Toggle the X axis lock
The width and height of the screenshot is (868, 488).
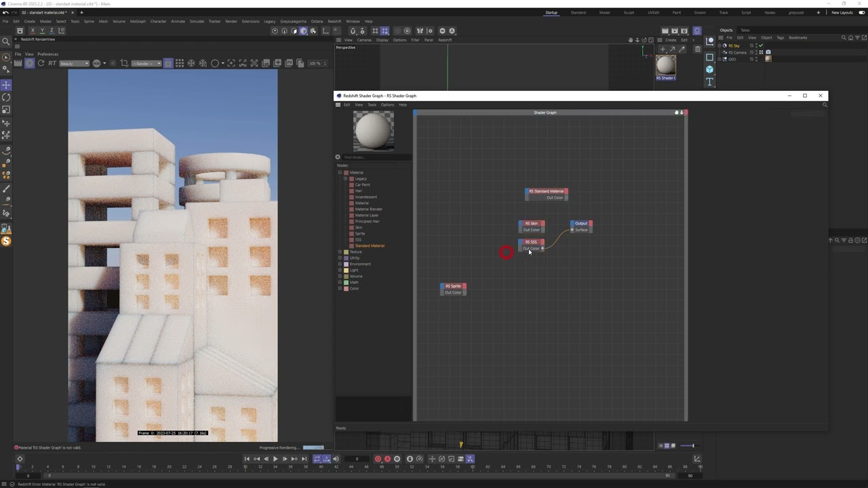point(33,30)
